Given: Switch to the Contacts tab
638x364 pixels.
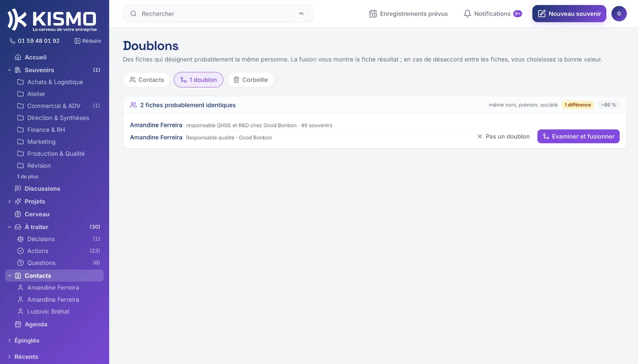Looking at the screenshot, I should point(146,80).
